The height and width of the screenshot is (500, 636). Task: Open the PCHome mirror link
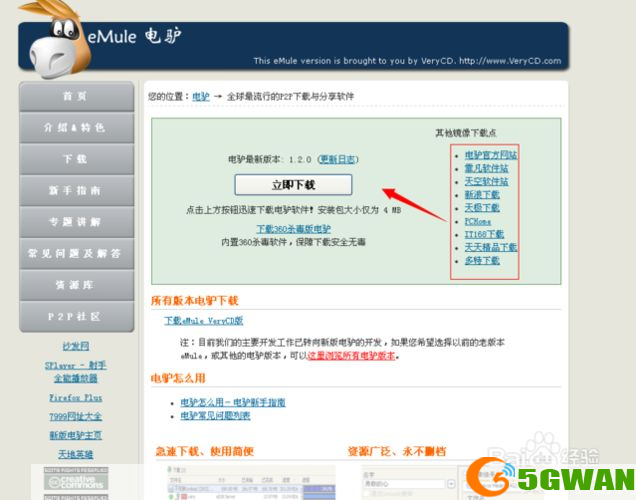pyautogui.click(x=478, y=221)
